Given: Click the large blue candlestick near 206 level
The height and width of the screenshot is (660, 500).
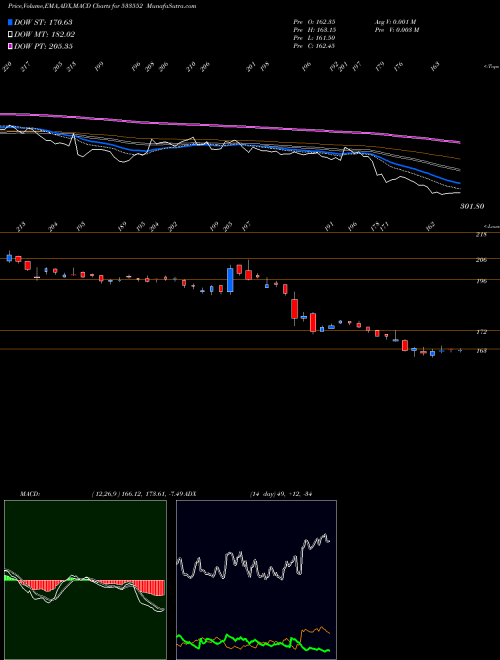Looking at the screenshot, I should tap(230, 280).
